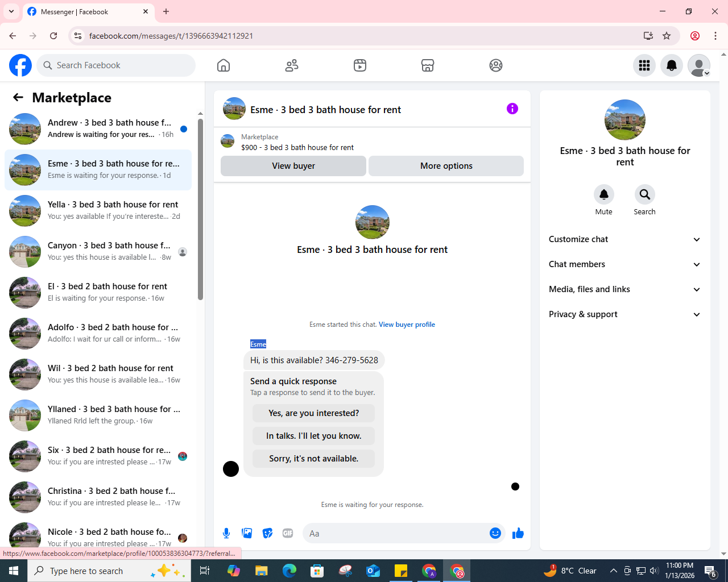Open Windows Start menu
The image size is (728, 582).
click(x=14, y=571)
